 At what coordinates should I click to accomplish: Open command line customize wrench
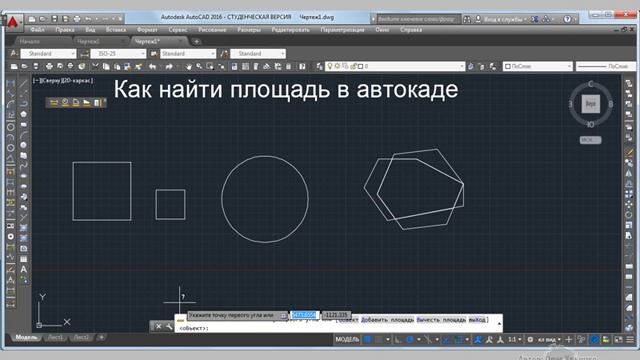point(169,326)
